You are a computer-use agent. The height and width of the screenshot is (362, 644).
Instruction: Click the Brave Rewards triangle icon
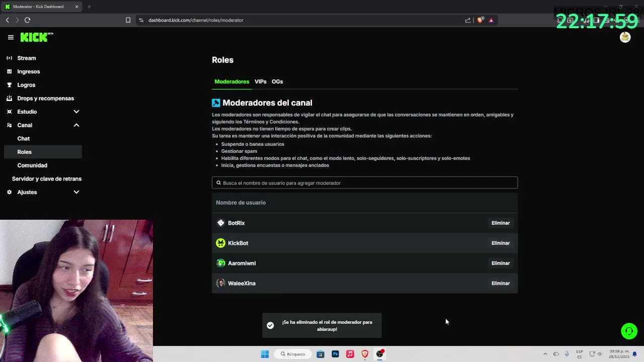(x=491, y=20)
